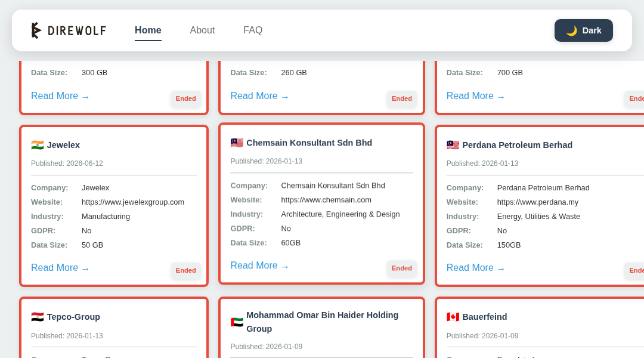Click the Direwolf logo

tap(69, 30)
